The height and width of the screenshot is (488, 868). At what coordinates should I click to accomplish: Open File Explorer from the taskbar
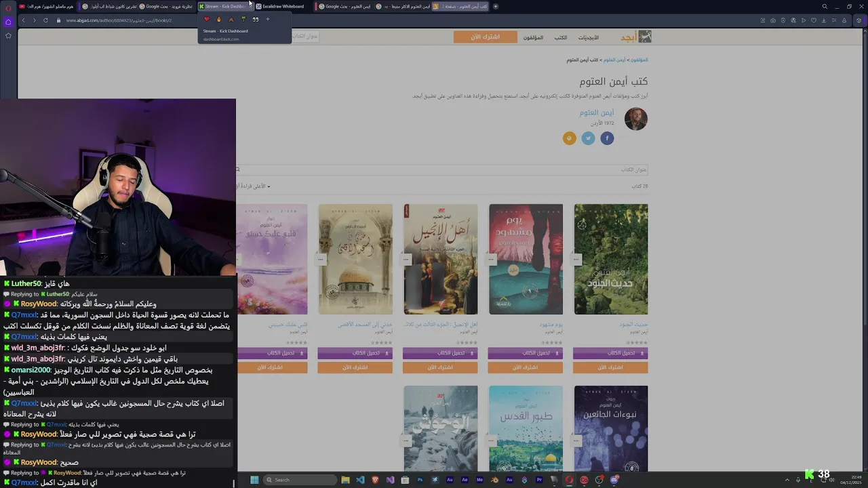pos(345,480)
